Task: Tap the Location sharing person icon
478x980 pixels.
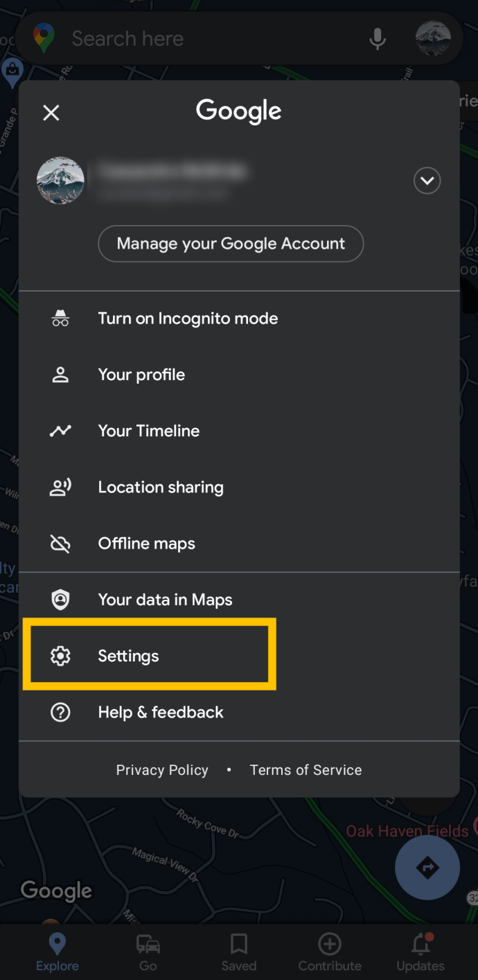Action: tap(60, 488)
